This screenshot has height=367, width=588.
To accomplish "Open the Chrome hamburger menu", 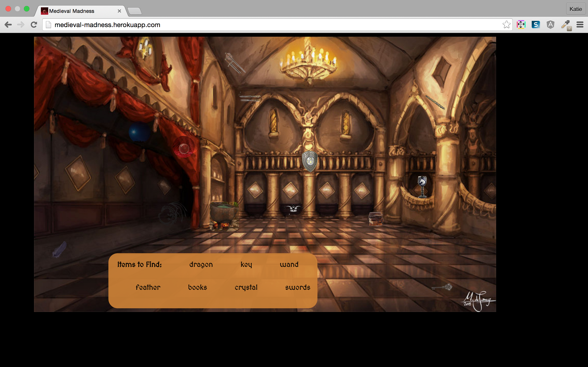I will click(580, 25).
